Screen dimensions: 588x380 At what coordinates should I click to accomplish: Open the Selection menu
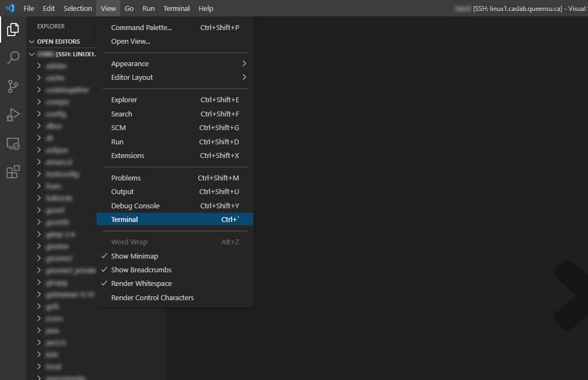pyautogui.click(x=78, y=8)
